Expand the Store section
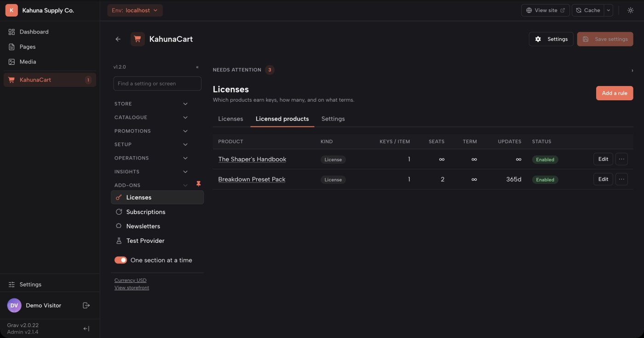644x338 pixels. tap(151, 104)
